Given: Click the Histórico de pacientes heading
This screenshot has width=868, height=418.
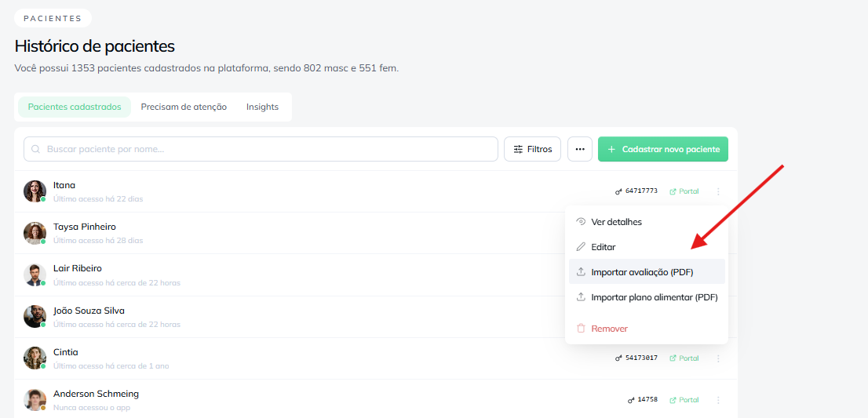Looking at the screenshot, I should tap(95, 46).
